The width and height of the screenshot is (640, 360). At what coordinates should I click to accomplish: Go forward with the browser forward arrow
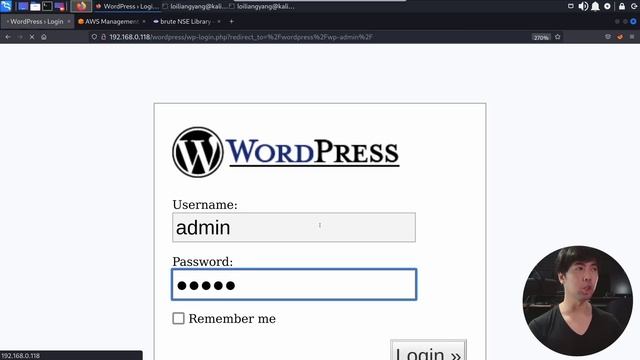[20, 37]
